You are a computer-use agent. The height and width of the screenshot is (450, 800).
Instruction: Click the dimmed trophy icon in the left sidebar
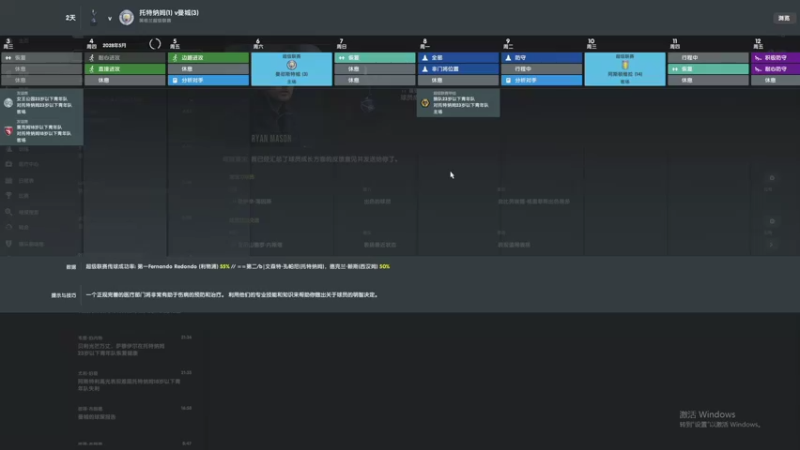[9, 195]
